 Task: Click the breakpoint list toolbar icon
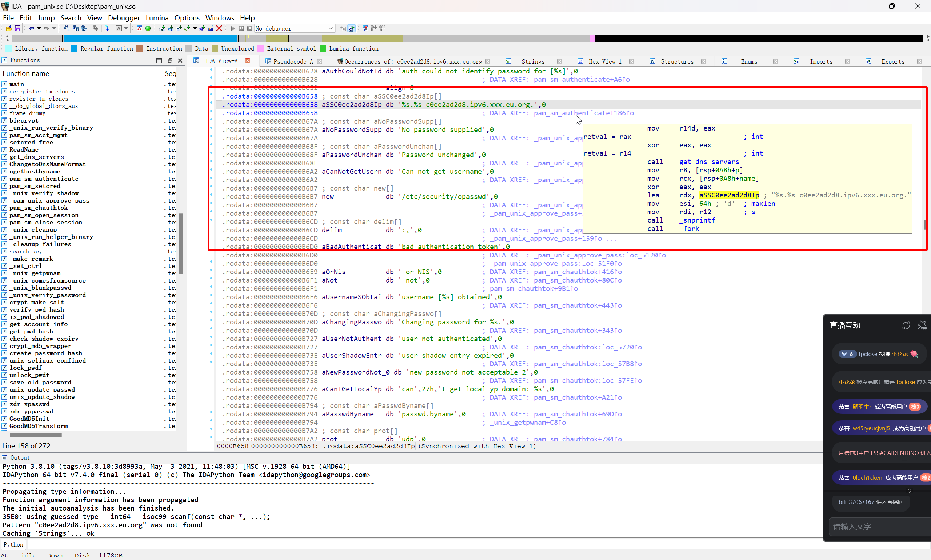[365, 28]
